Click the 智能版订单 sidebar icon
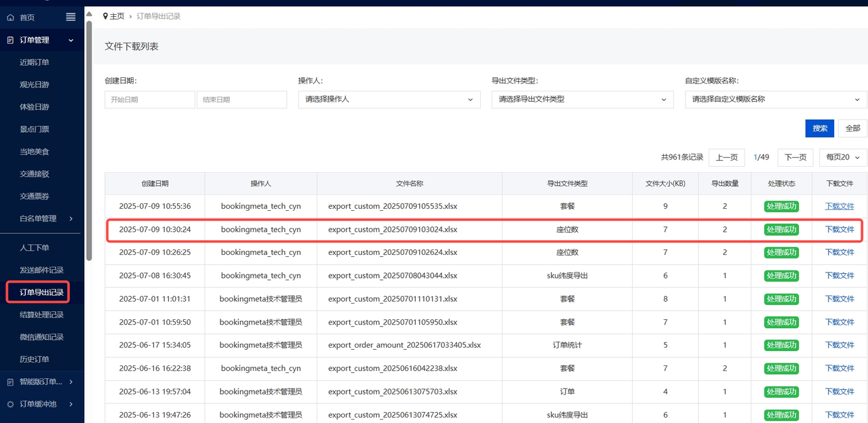The height and width of the screenshot is (423, 868). [10, 382]
